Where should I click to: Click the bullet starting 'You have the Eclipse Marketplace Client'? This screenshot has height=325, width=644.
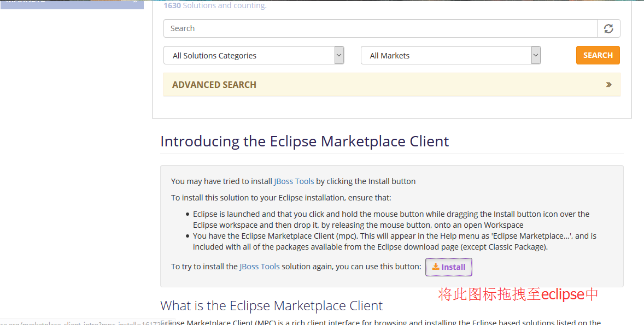click(x=395, y=241)
